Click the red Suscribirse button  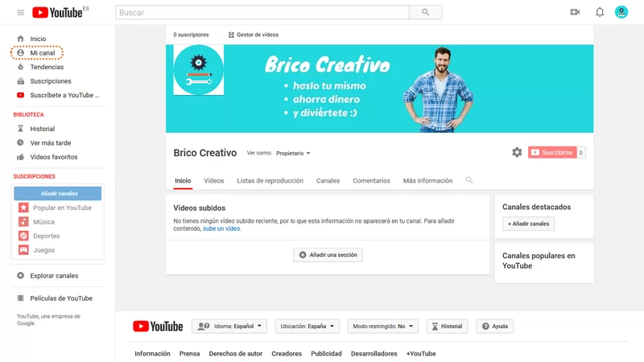click(552, 153)
